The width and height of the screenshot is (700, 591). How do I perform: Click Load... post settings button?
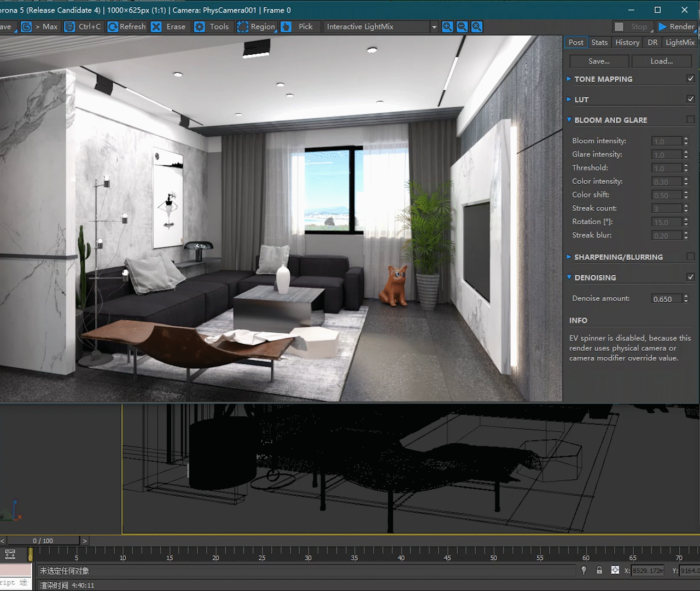(x=662, y=61)
